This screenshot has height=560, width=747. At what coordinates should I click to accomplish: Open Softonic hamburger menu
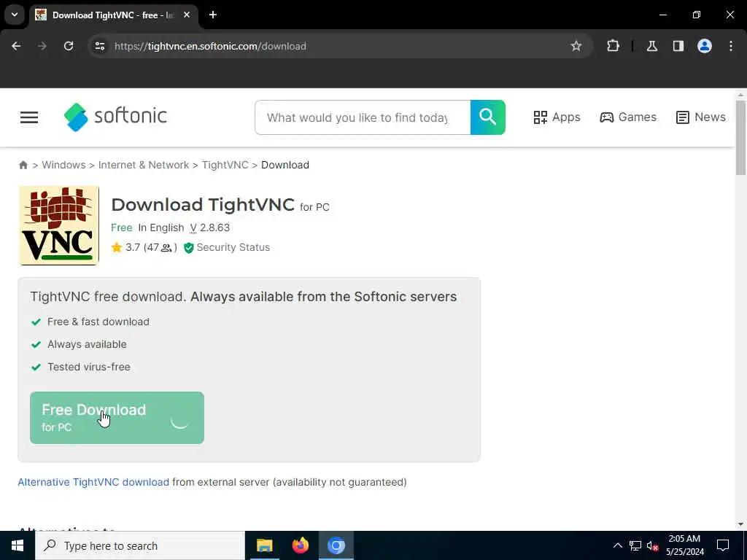click(29, 117)
